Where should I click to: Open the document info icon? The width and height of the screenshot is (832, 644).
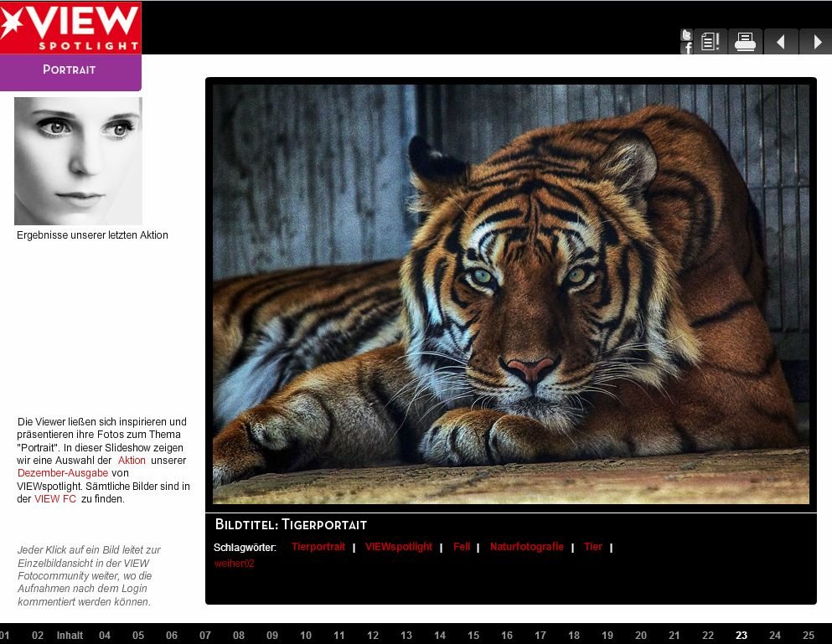(711, 42)
